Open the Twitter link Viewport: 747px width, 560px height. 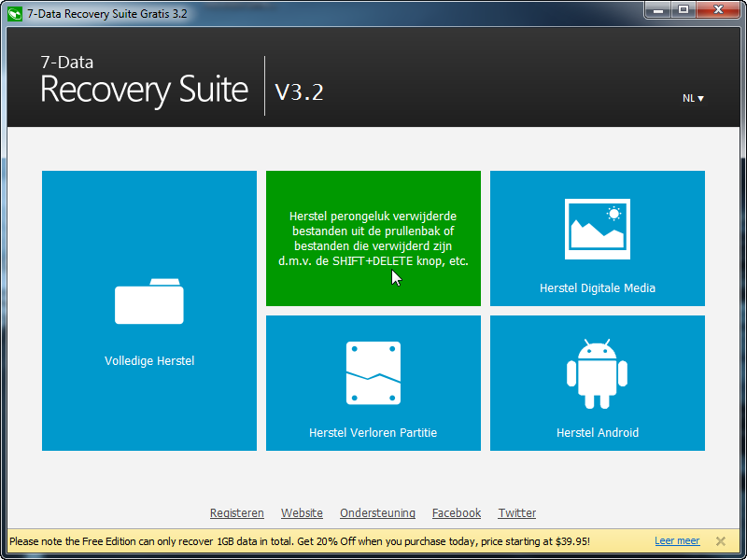[517, 513]
